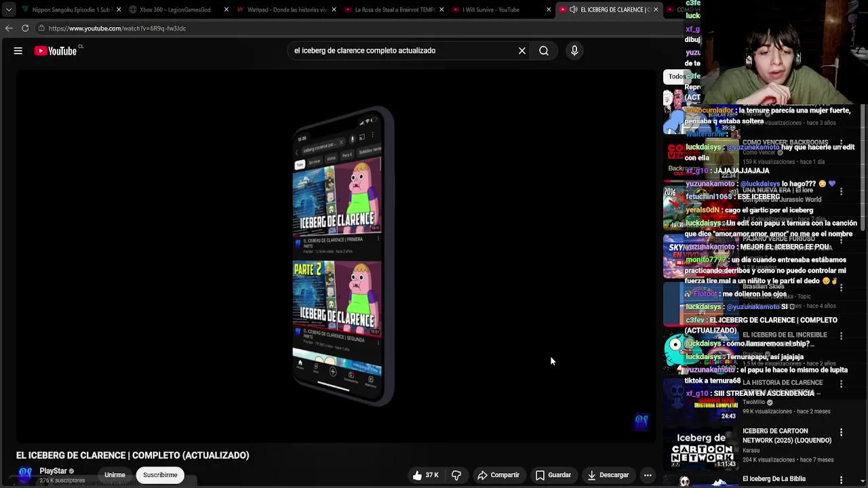
Task: Save the video with Guardar
Action: point(553,475)
